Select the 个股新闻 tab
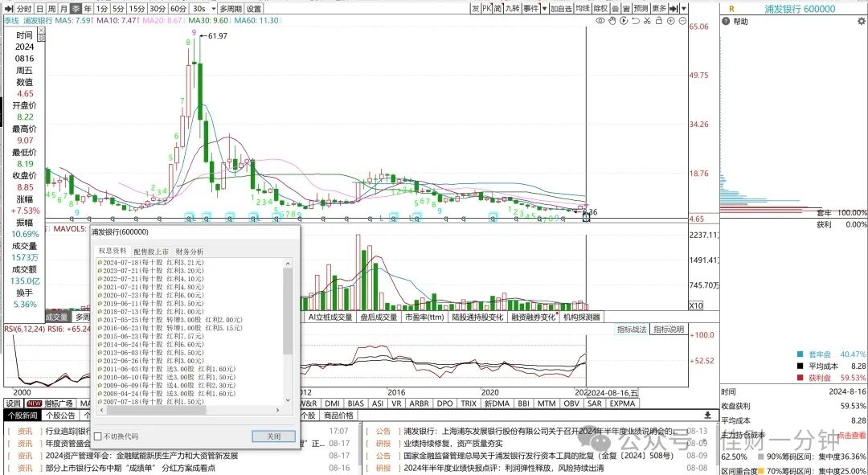Screen dimensions: 868x475 click(23, 416)
